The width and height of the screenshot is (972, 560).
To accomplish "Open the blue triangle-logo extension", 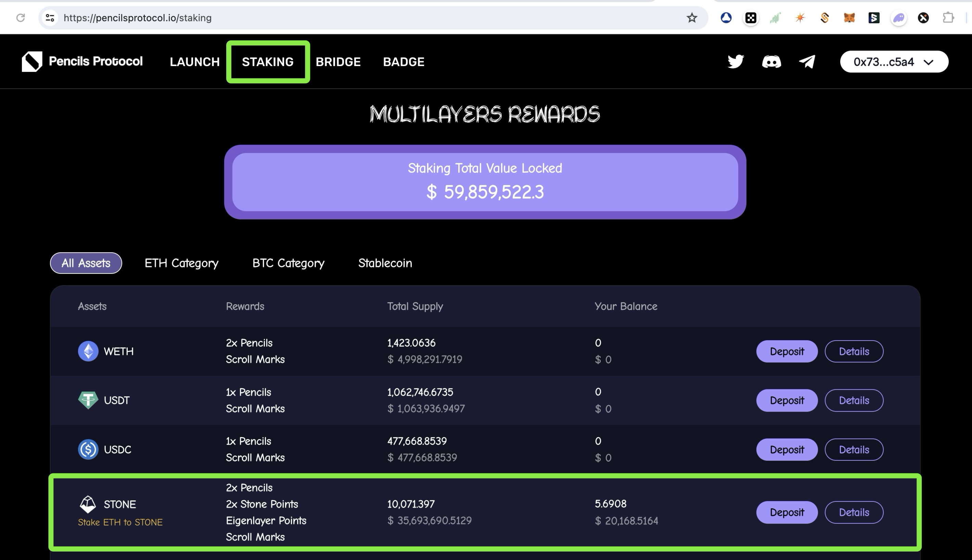I will (726, 18).
